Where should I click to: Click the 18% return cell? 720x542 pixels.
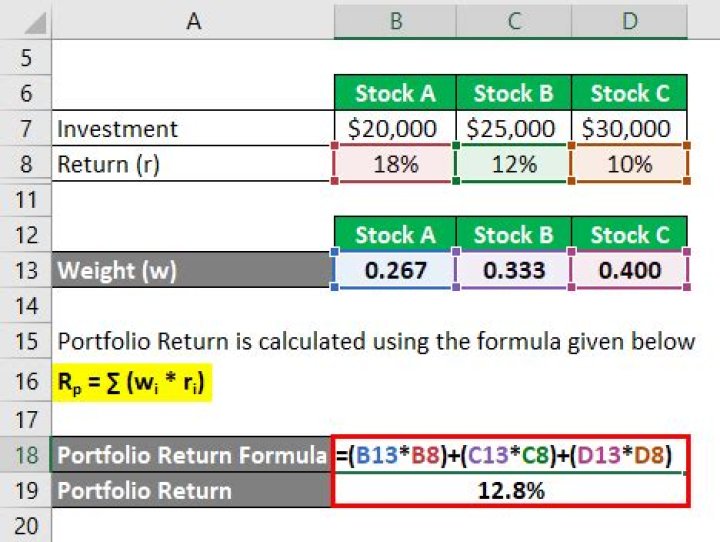[x=395, y=164]
